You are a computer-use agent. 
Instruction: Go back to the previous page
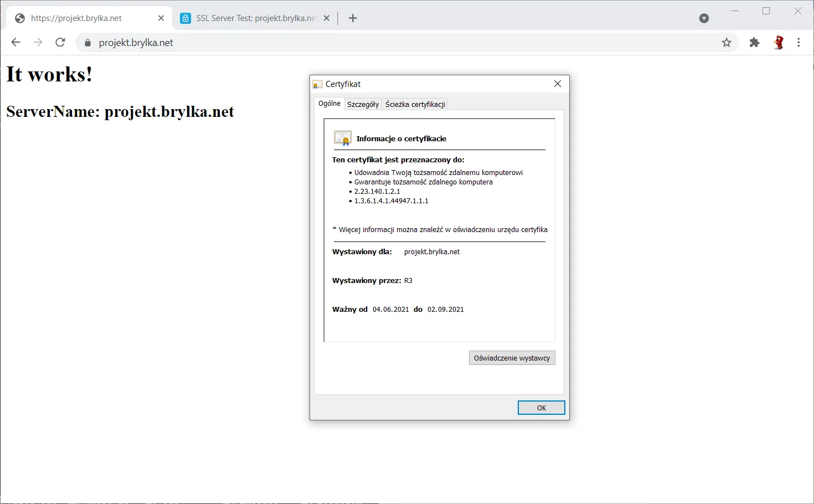[x=16, y=43]
